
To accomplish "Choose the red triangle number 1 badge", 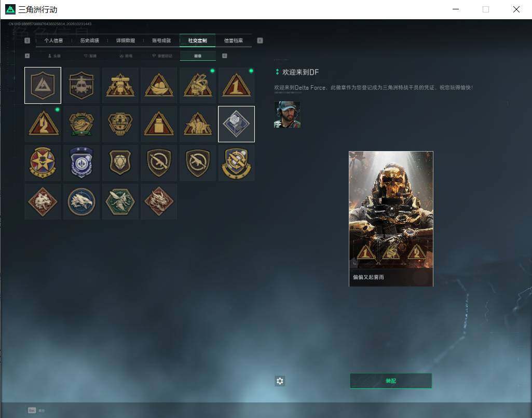I will (237, 85).
